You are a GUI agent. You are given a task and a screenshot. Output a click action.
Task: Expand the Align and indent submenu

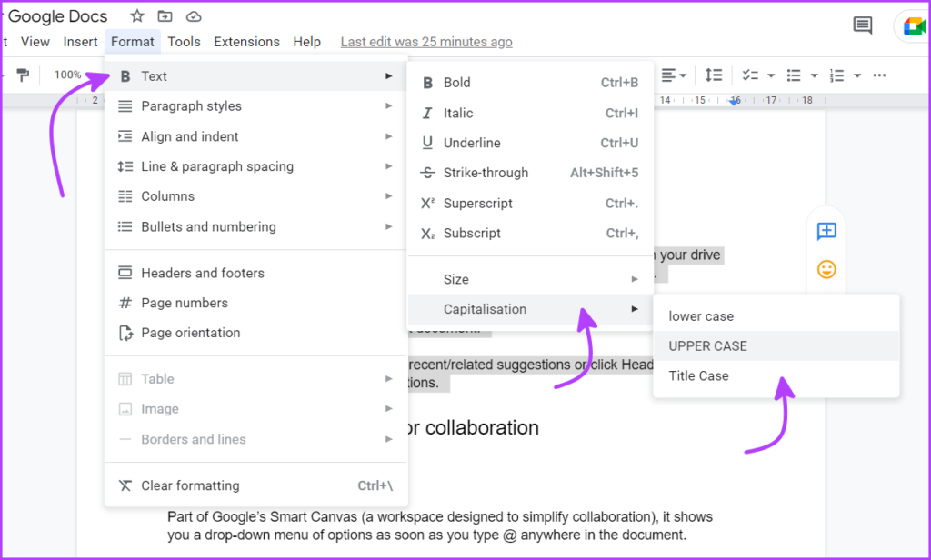click(255, 136)
